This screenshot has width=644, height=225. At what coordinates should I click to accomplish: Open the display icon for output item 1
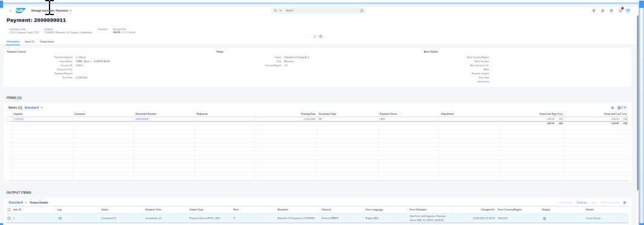544,218
